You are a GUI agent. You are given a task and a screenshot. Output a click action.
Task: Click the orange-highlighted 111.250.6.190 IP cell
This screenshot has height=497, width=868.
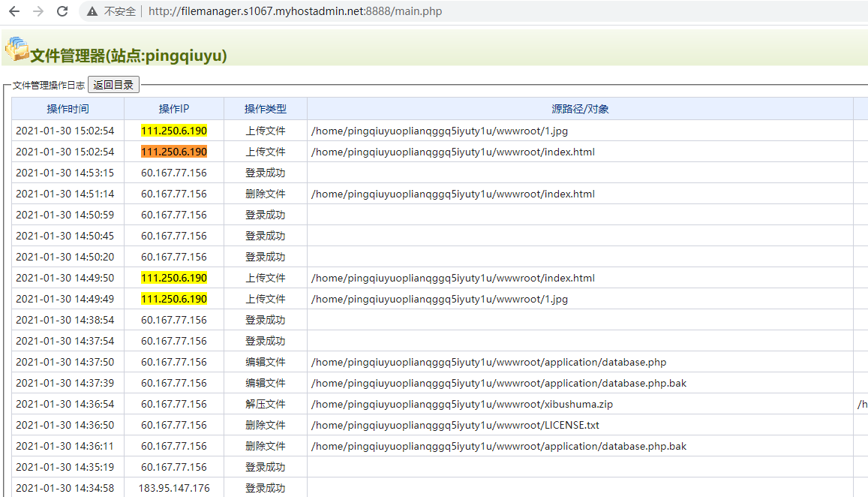click(x=174, y=152)
